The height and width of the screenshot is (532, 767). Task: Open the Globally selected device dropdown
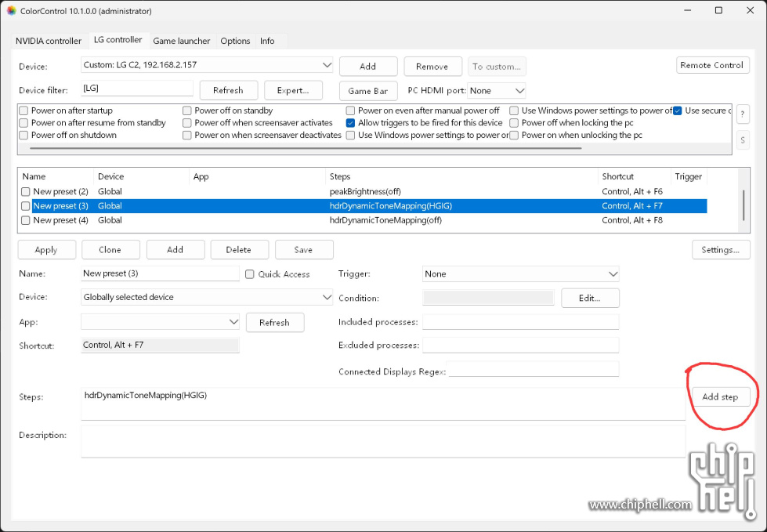[x=207, y=297]
